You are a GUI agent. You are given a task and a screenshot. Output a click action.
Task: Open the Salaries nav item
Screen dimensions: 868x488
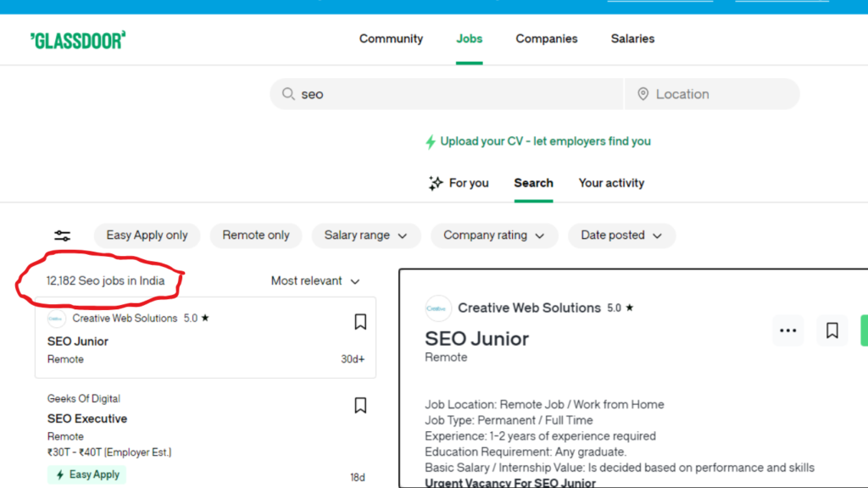[632, 39]
